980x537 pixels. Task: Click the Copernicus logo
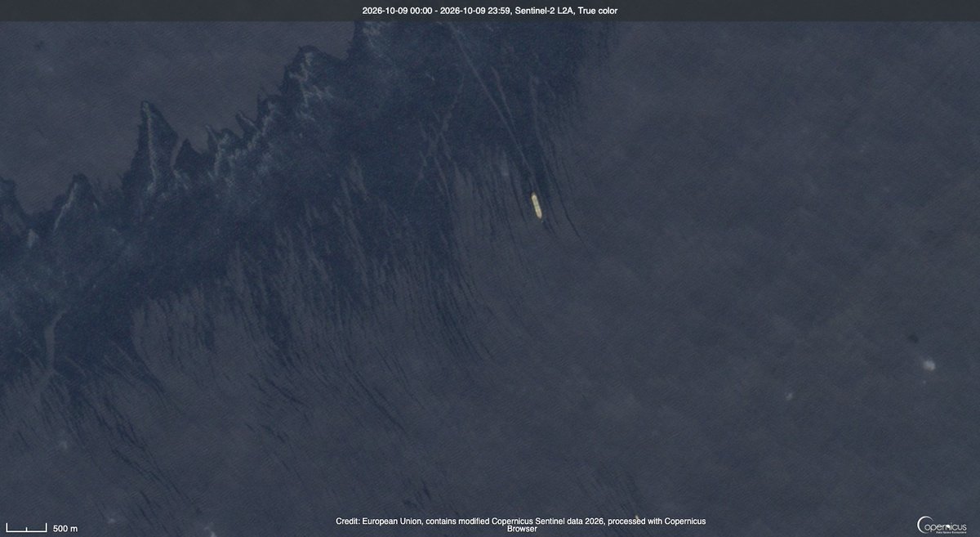pos(942,525)
